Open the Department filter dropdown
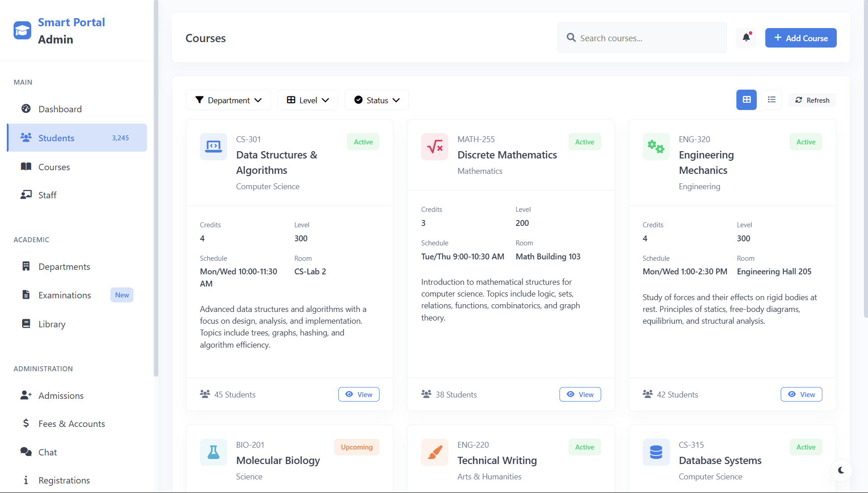The width and height of the screenshot is (868, 493). [228, 100]
